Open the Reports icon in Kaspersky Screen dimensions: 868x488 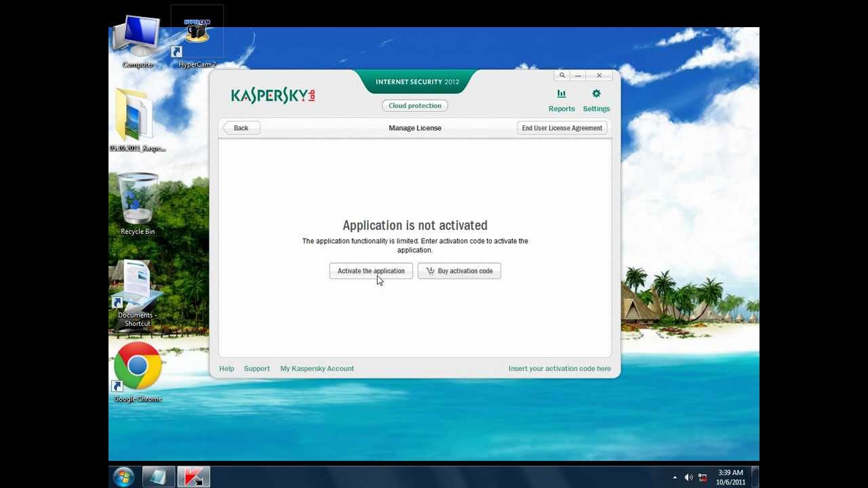tap(561, 100)
